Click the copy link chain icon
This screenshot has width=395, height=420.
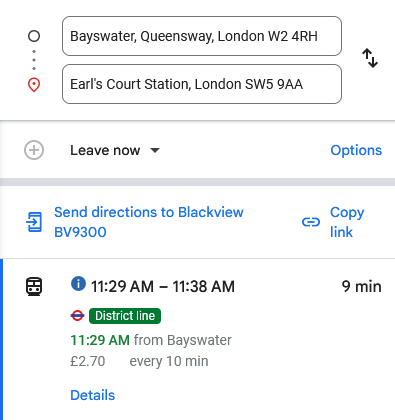[311, 222]
